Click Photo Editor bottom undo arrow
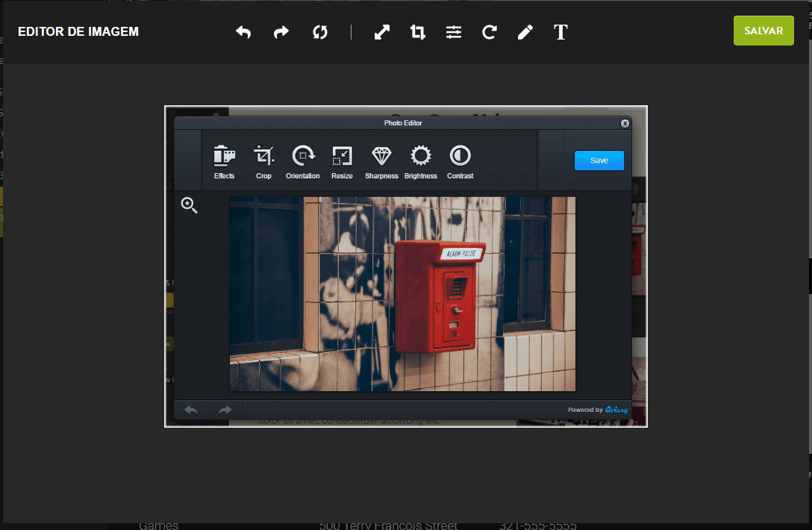The width and height of the screenshot is (812, 530). (191, 410)
